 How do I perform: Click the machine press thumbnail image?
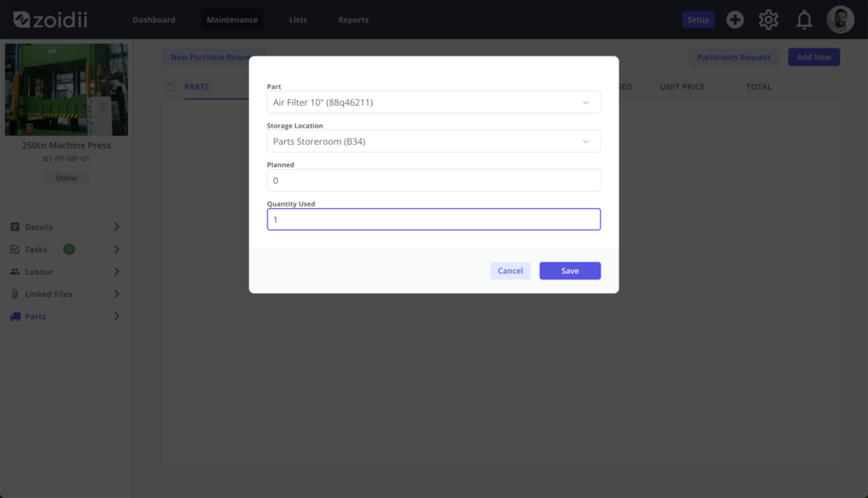(x=67, y=89)
